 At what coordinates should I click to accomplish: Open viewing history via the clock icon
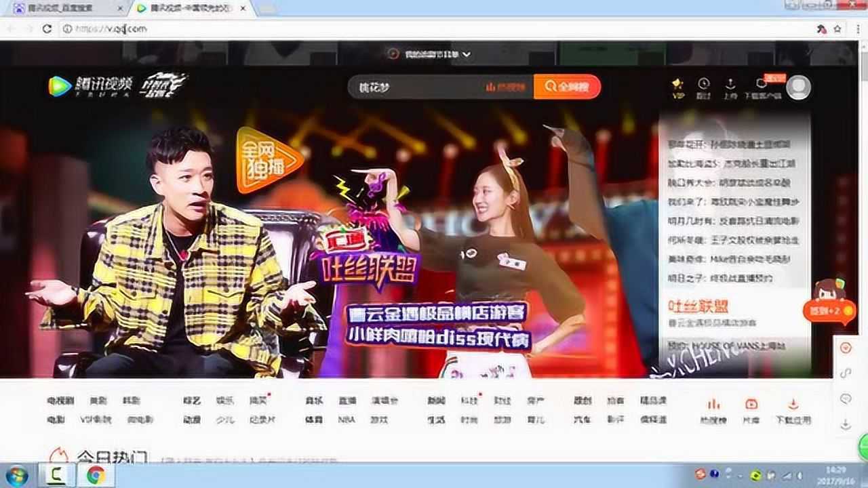703,85
